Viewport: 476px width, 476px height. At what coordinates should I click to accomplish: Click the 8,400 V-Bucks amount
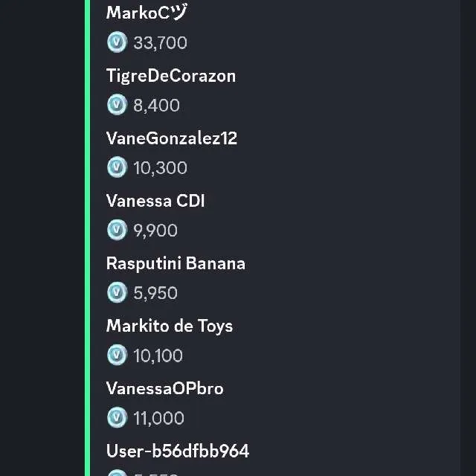tap(156, 106)
